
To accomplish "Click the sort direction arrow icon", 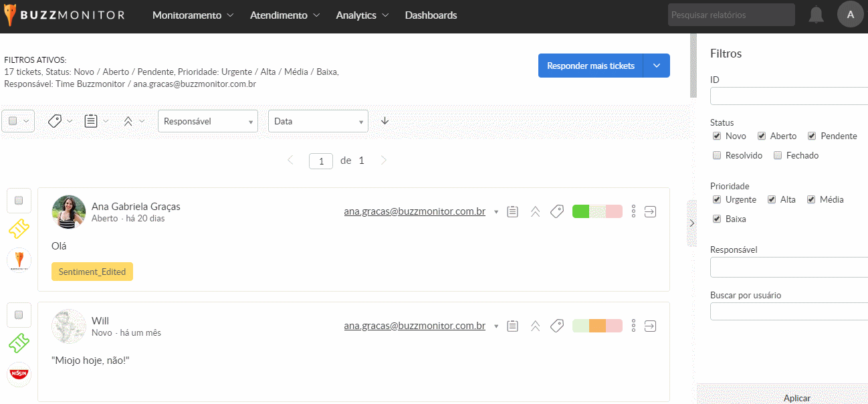I will click(385, 121).
